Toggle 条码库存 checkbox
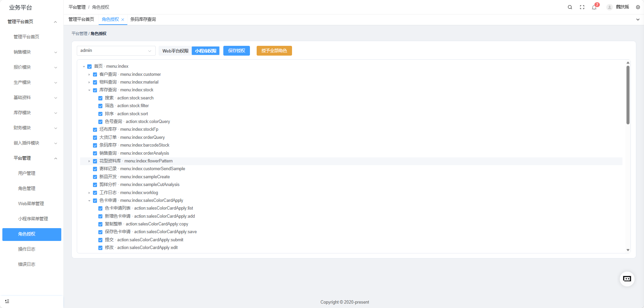 point(95,145)
